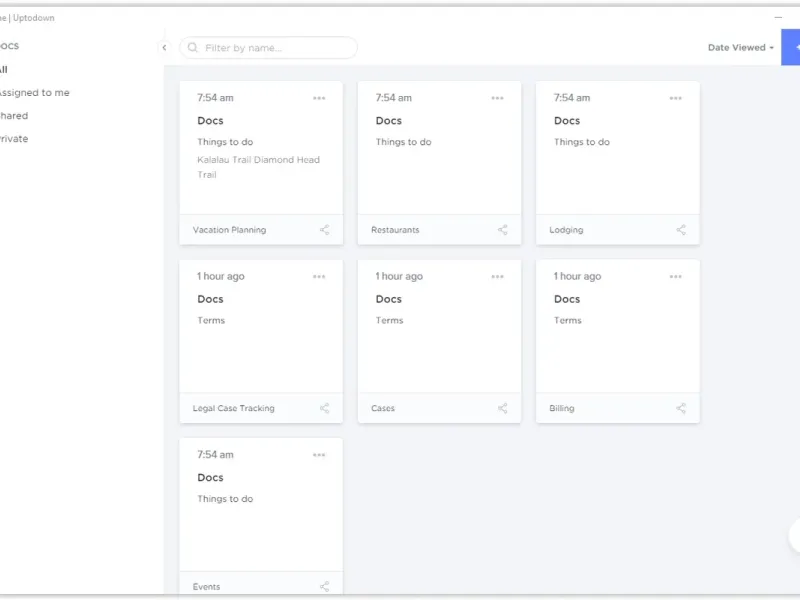The image size is (800, 600).
Task: Click share icon on Lodging card
Action: click(681, 230)
